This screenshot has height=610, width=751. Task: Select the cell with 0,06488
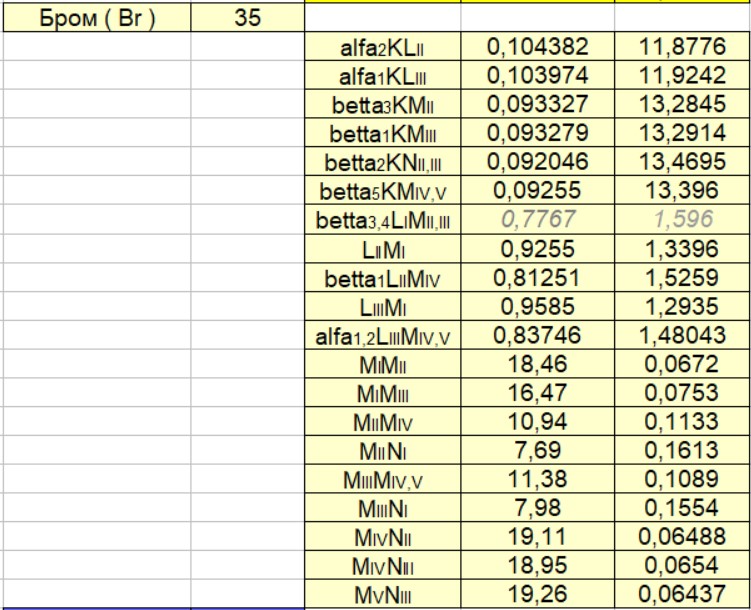[x=683, y=536]
